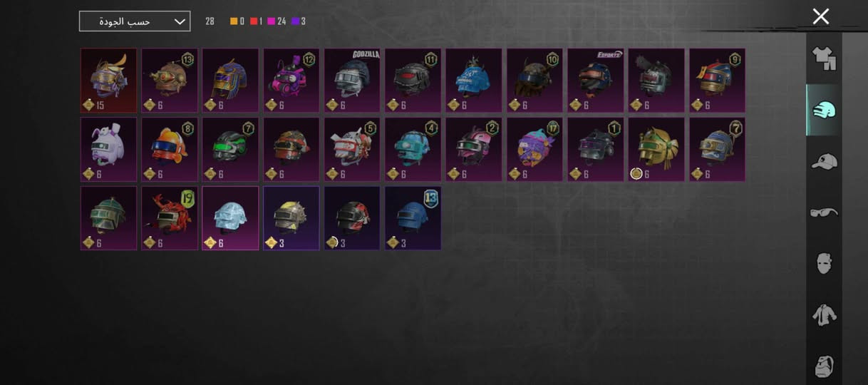Open the backpack category icon
Viewport: 868px width, 385px height.
[824, 366]
